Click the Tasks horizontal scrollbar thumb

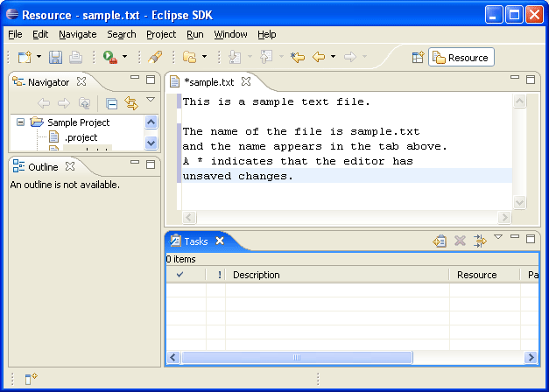297,357
